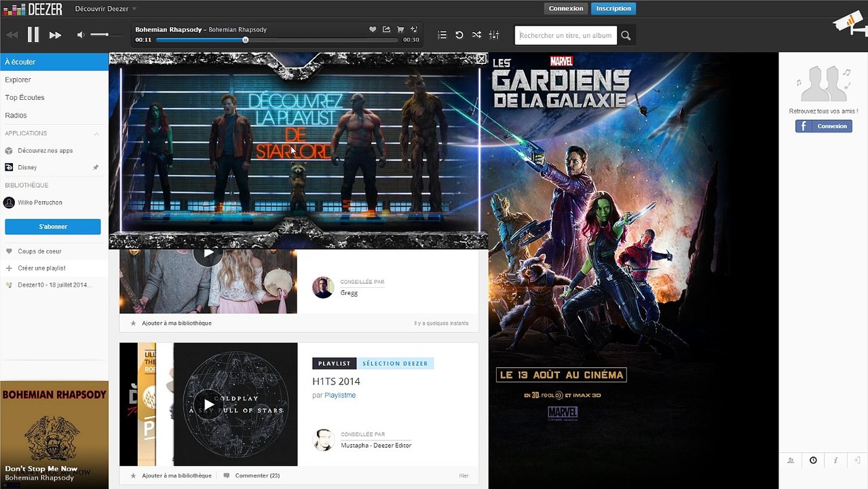Open the info icon in the right panel
The height and width of the screenshot is (489, 868).
pyautogui.click(x=835, y=460)
